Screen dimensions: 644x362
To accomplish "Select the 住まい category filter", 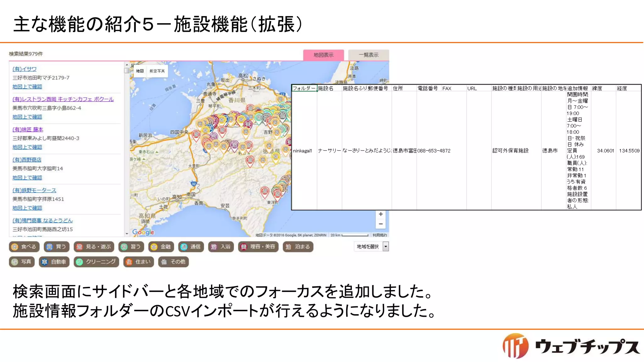I will coord(139,262).
